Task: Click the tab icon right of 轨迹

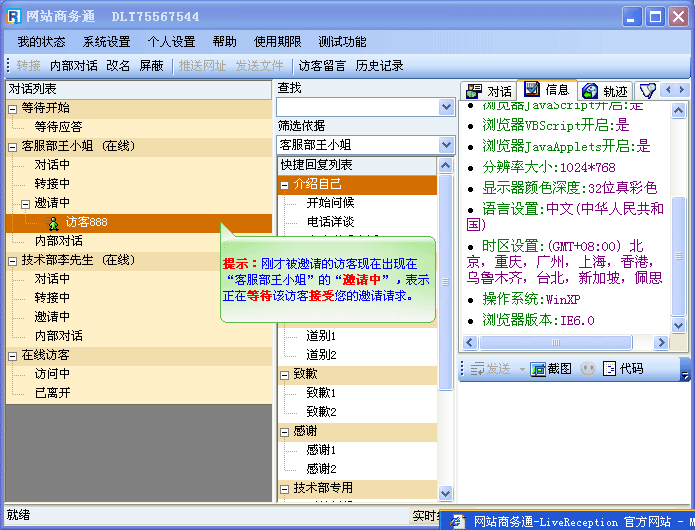Action: (647, 91)
